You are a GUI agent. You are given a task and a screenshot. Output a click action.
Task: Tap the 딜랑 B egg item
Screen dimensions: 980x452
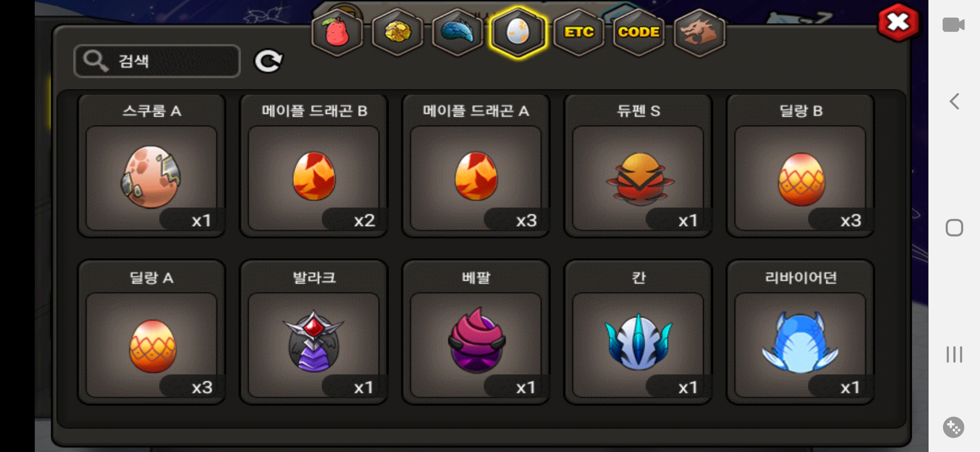(x=800, y=166)
